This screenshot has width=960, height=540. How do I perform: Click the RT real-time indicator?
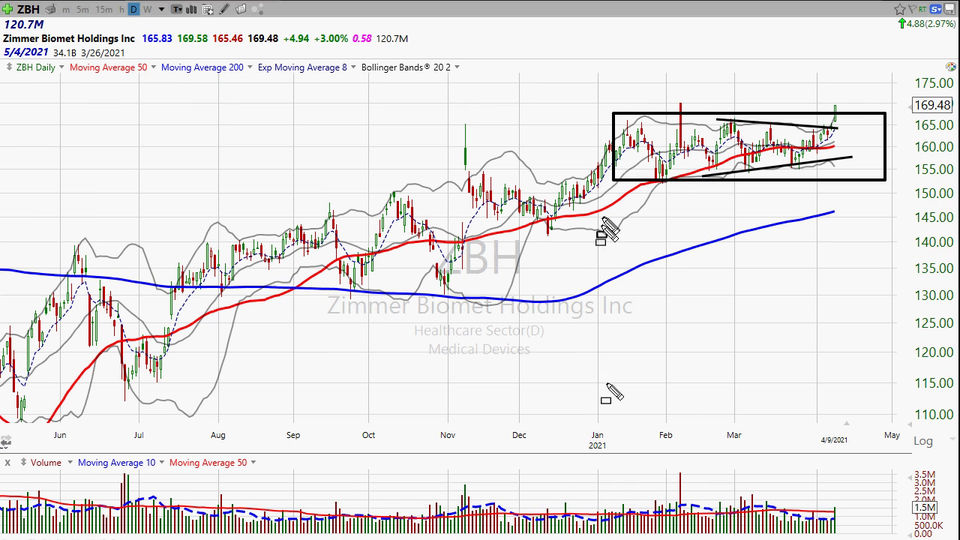click(x=921, y=9)
